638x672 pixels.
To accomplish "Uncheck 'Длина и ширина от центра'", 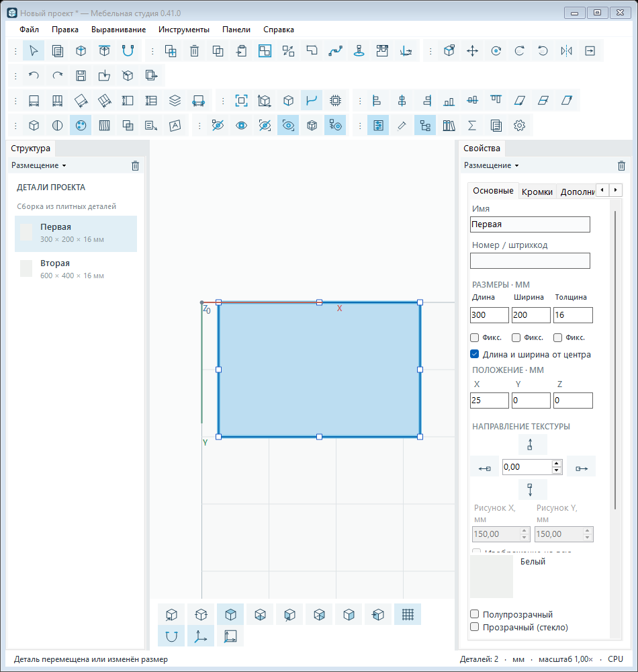I will pyautogui.click(x=474, y=354).
